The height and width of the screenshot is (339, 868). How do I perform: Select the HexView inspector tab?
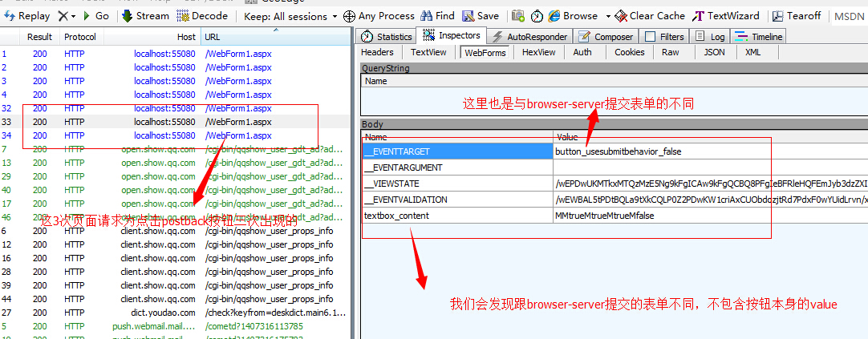pyautogui.click(x=538, y=52)
